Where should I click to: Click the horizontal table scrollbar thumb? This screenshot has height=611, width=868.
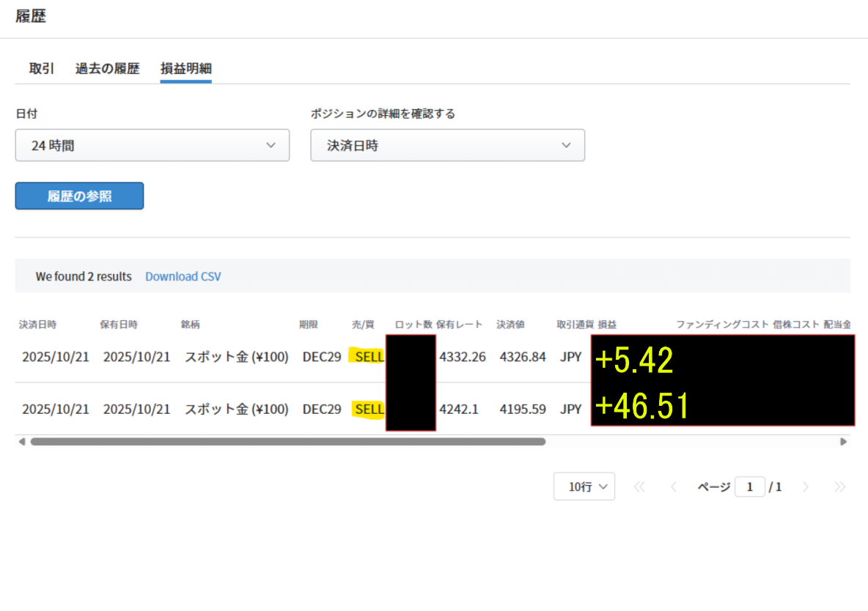click(287, 442)
